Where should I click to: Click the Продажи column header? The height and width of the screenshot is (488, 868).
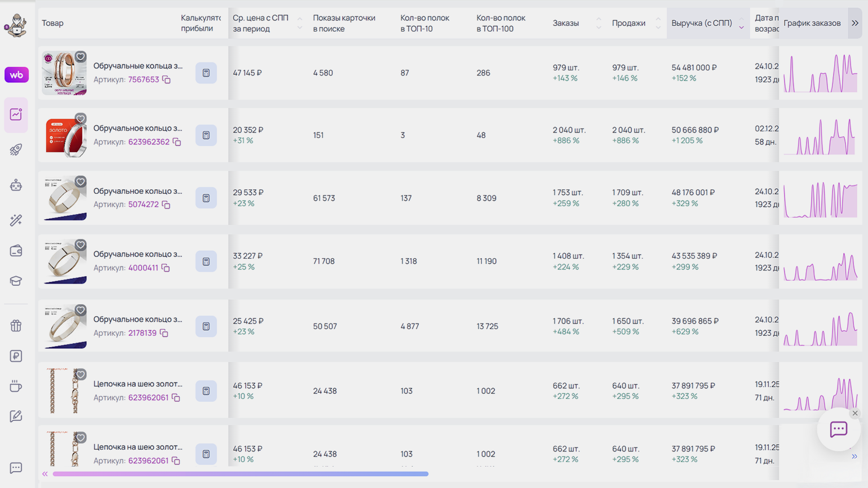(628, 23)
